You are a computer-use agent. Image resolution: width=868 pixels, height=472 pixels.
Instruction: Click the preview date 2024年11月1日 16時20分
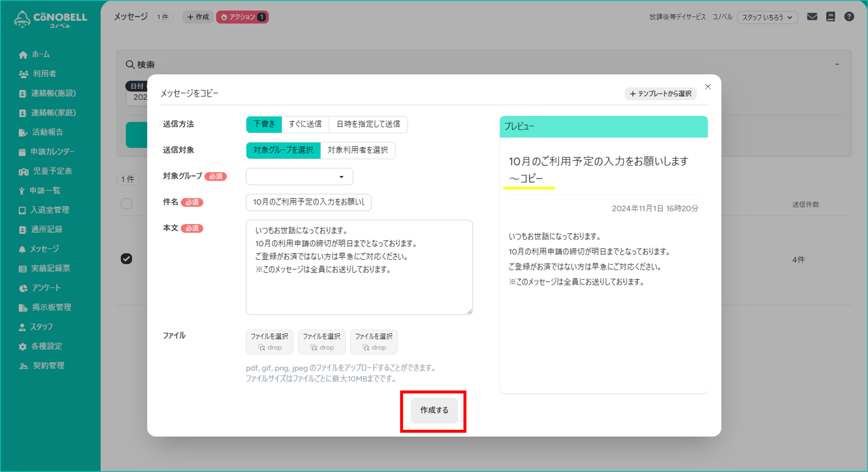coord(655,209)
